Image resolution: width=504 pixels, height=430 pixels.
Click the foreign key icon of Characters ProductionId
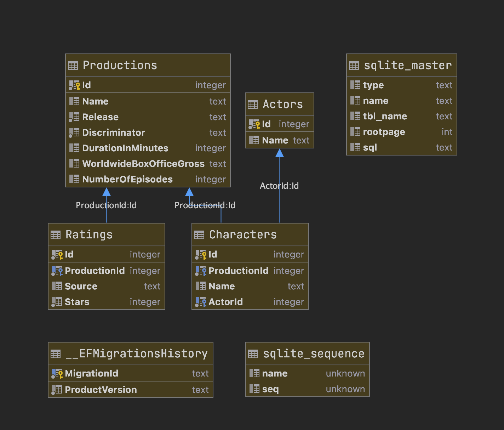pyautogui.click(x=201, y=271)
